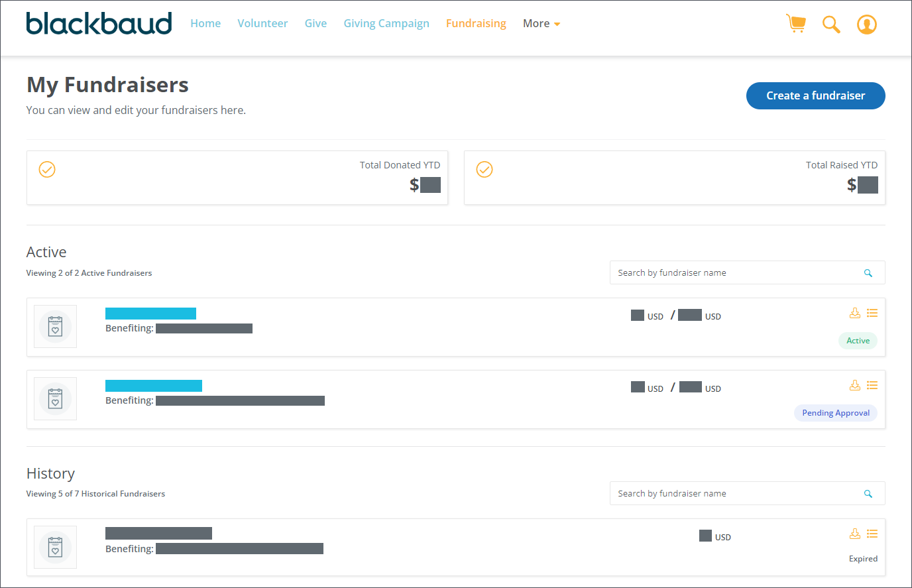The height and width of the screenshot is (588, 912).
Task: Open the shopping cart icon
Action: pyautogui.click(x=795, y=24)
